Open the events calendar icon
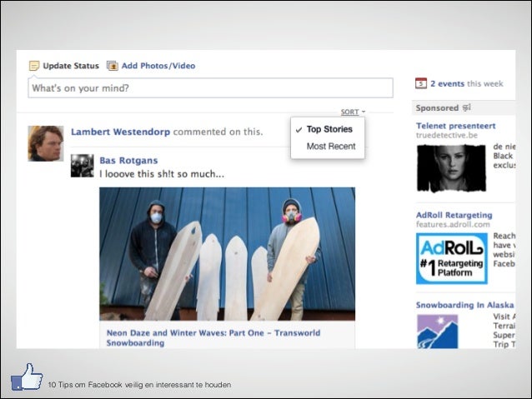The width and height of the screenshot is (532, 399). point(421,83)
